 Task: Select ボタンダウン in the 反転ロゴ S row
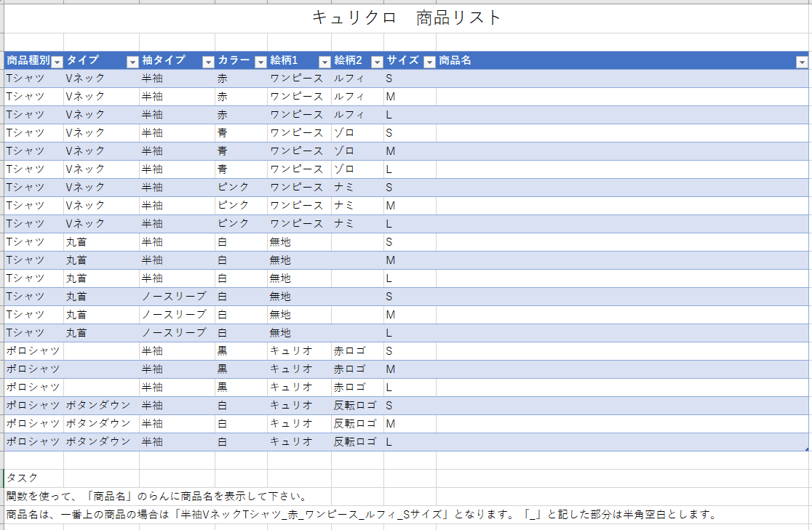(x=98, y=405)
